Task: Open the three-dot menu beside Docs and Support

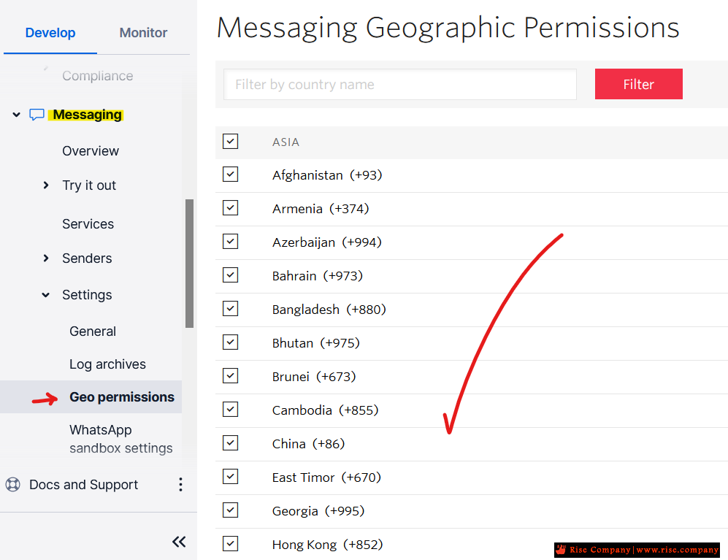Action: (180, 485)
